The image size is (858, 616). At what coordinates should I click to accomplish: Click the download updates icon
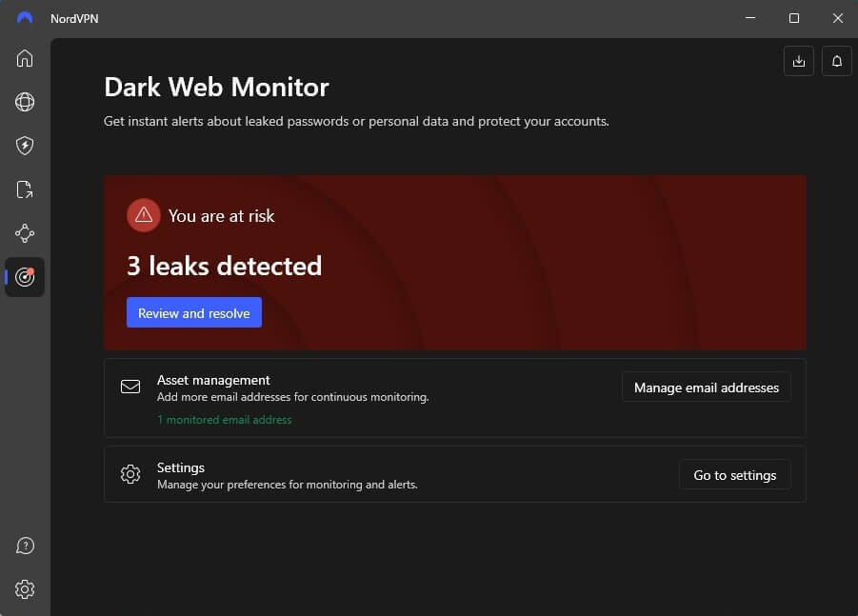coord(799,61)
